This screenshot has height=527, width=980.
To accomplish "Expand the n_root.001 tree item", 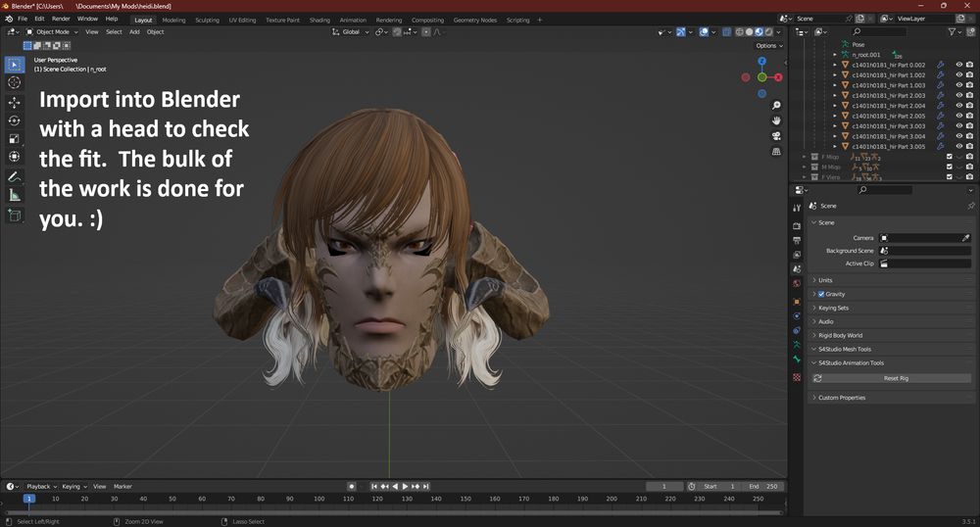I will click(834, 55).
